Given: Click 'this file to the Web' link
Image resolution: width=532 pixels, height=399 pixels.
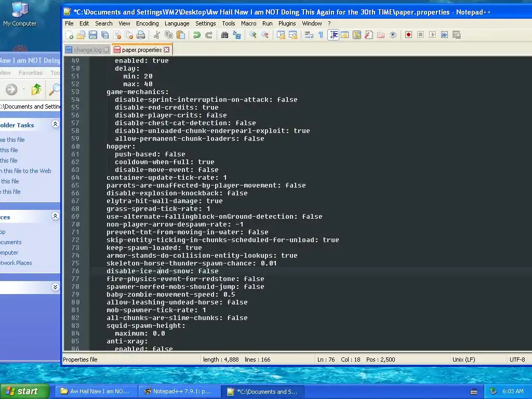Looking at the screenshot, I should click(x=27, y=171).
